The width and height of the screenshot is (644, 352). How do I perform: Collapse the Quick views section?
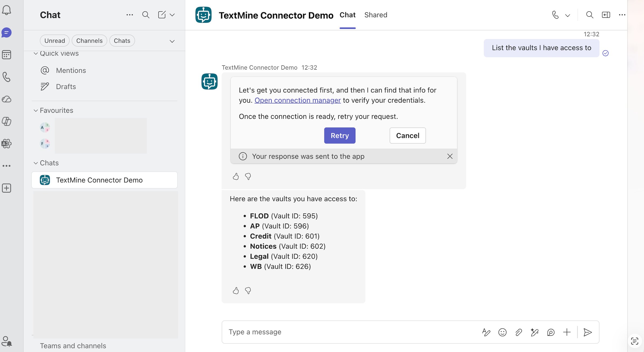click(x=36, y=53)
